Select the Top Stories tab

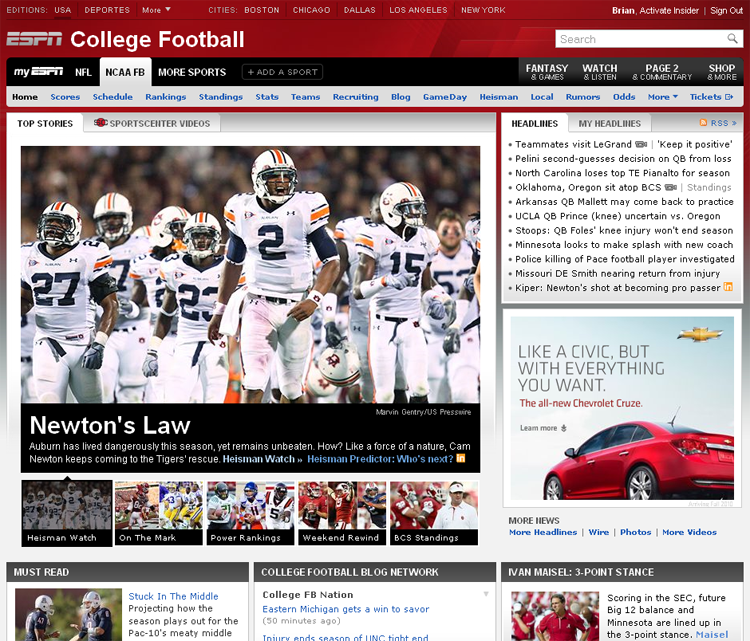tap(45, 123)
